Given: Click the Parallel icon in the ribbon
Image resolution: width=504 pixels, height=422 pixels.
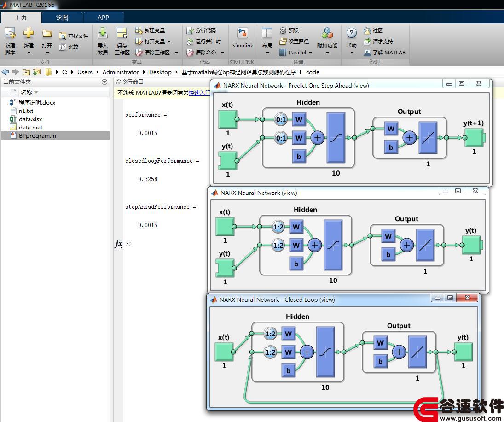Looking at the screenshot, I should point(283,53).
